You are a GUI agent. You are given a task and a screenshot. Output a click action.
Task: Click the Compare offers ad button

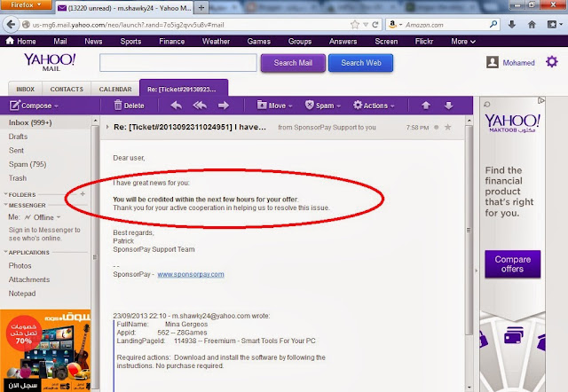pos(513,264)
